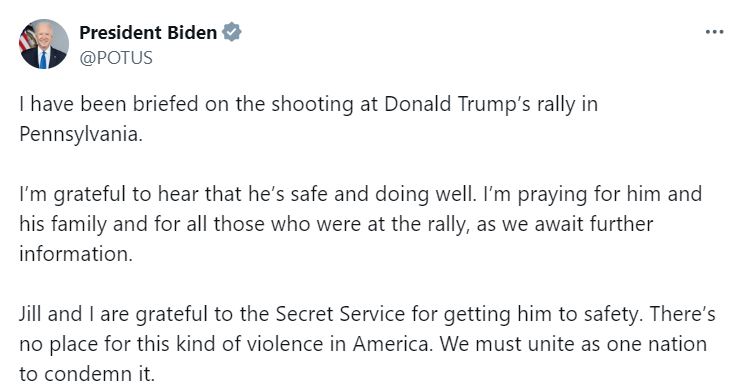Image resolution: width=747 pixels, height=390 pixels.
Task: Click the phrase 'We must unite as one nation'
Action: coord(573,344)
